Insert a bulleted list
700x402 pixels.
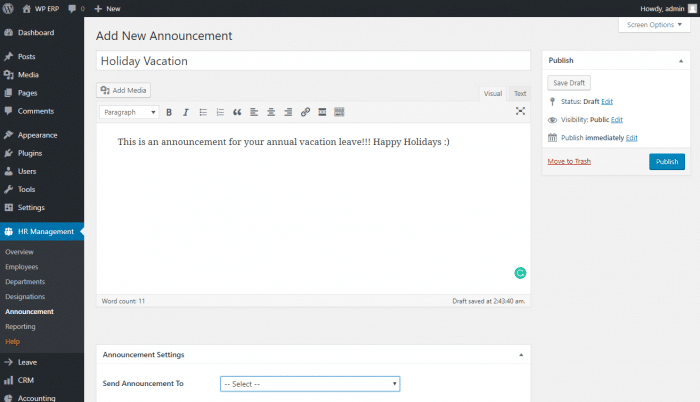coord(203,112)
